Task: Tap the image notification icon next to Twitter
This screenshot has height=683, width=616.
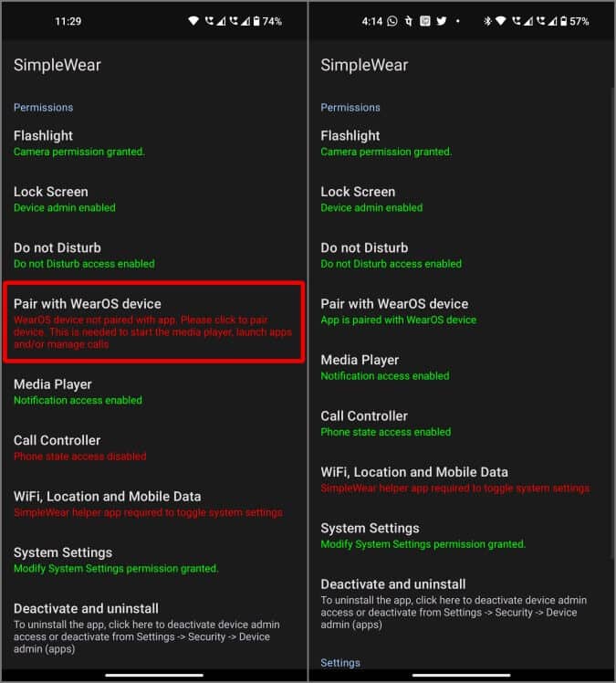Action: (x=425, y=20)
